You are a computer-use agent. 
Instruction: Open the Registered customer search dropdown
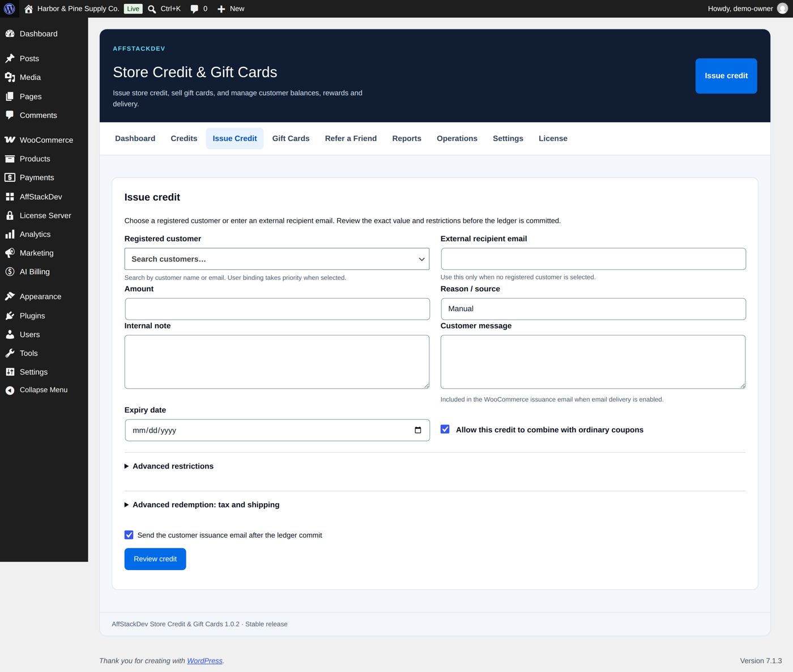pos(277,259)
